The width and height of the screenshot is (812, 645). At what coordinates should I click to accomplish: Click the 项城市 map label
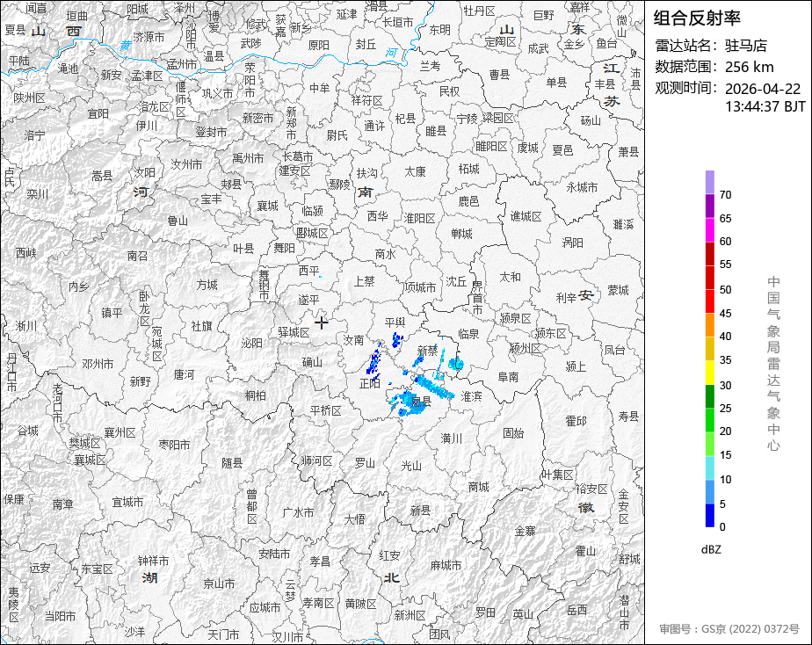pyautogui.click(x=420, y=287)
